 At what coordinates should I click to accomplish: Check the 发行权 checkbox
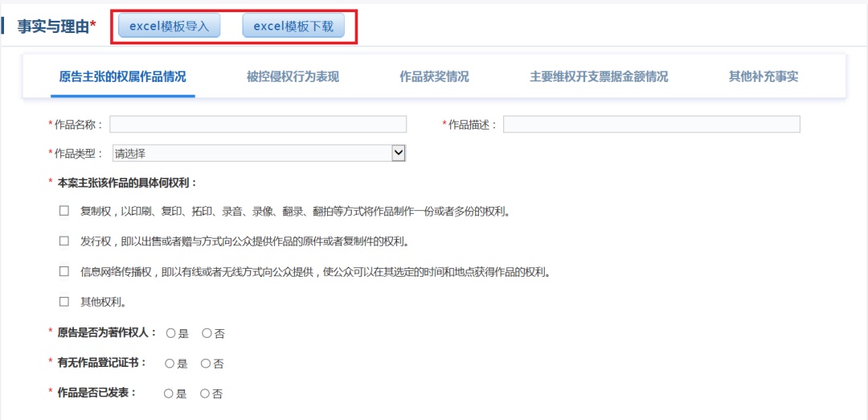tap(64, 241)
